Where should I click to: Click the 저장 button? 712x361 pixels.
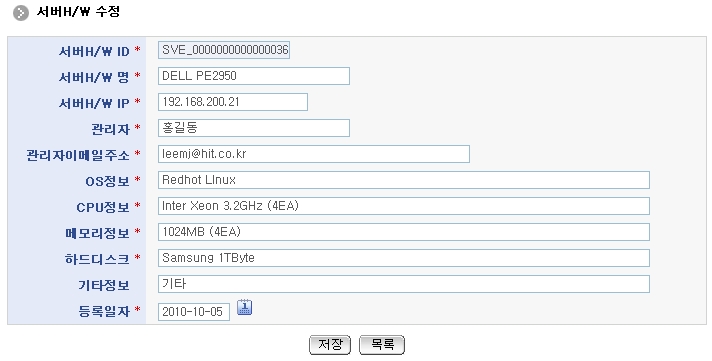(330, 345)
